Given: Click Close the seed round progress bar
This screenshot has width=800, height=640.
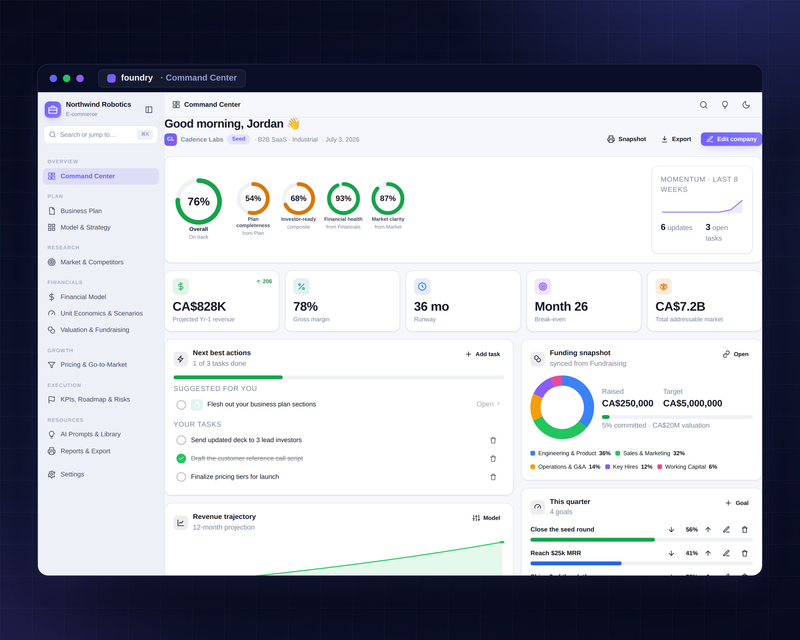Looking at the screenshot, I should point(641,539).
